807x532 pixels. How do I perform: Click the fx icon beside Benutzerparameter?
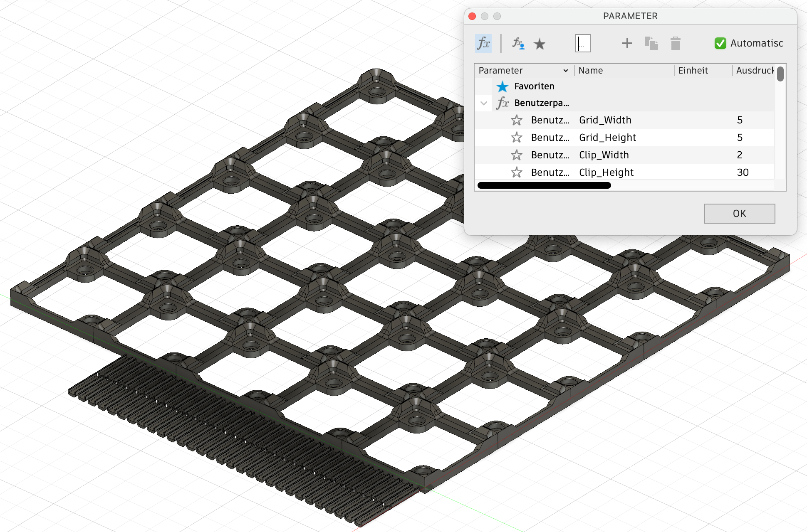[x=503, y=103]
